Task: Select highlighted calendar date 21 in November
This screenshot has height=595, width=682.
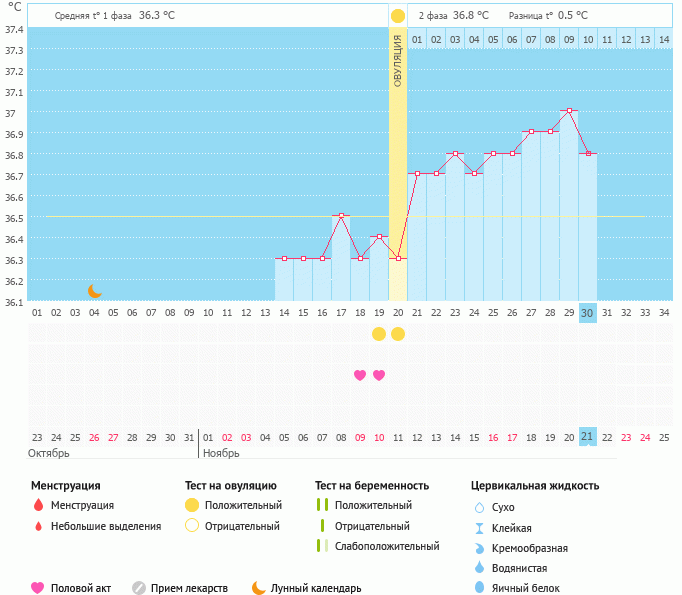Action: [587, 437]
